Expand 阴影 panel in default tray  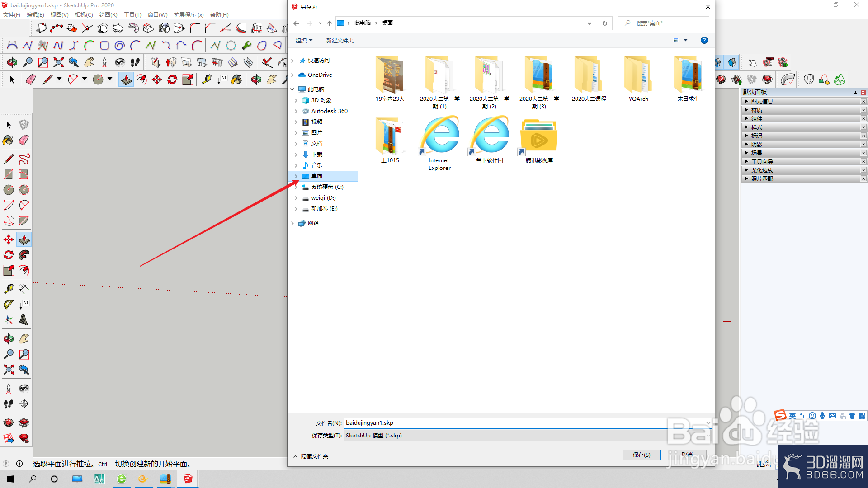[746, 144]
